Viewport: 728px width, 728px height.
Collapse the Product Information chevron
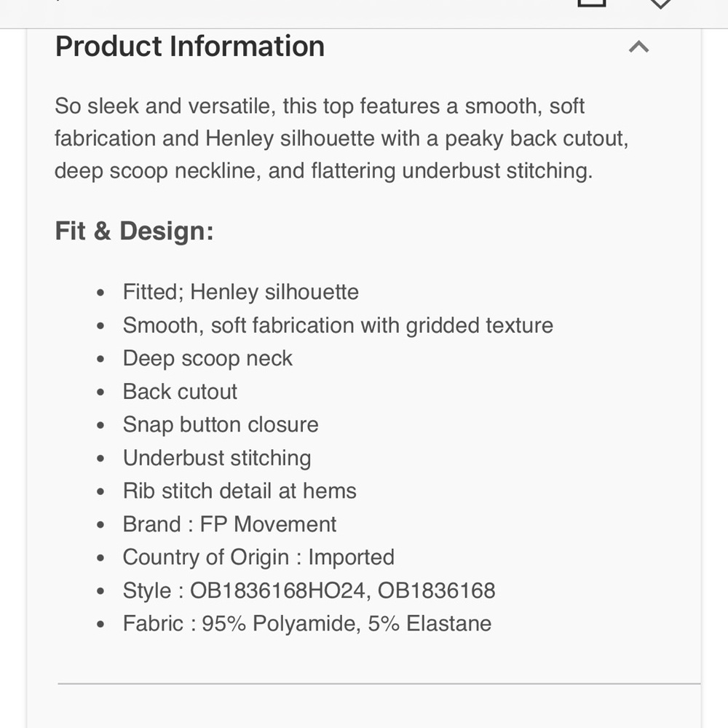[x=638, y=47]
